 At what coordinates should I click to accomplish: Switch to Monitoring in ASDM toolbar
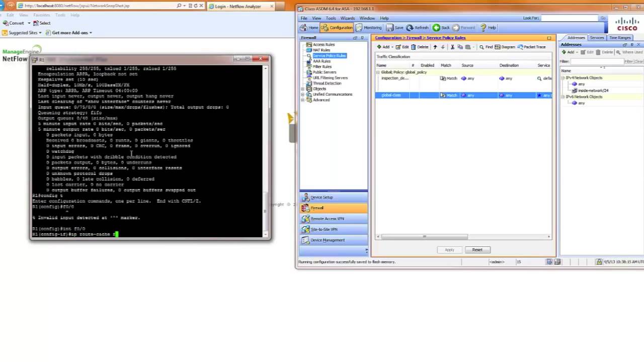pos(369,28)
